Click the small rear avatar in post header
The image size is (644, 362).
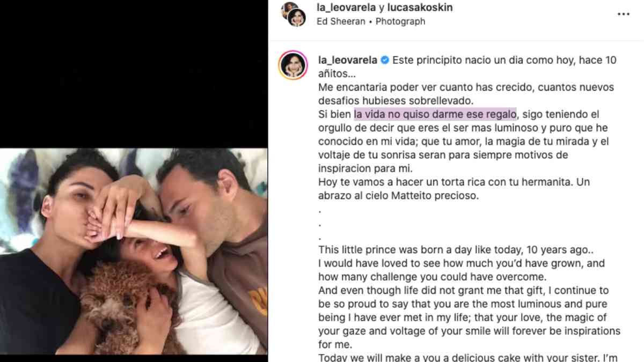pos(289,8)
